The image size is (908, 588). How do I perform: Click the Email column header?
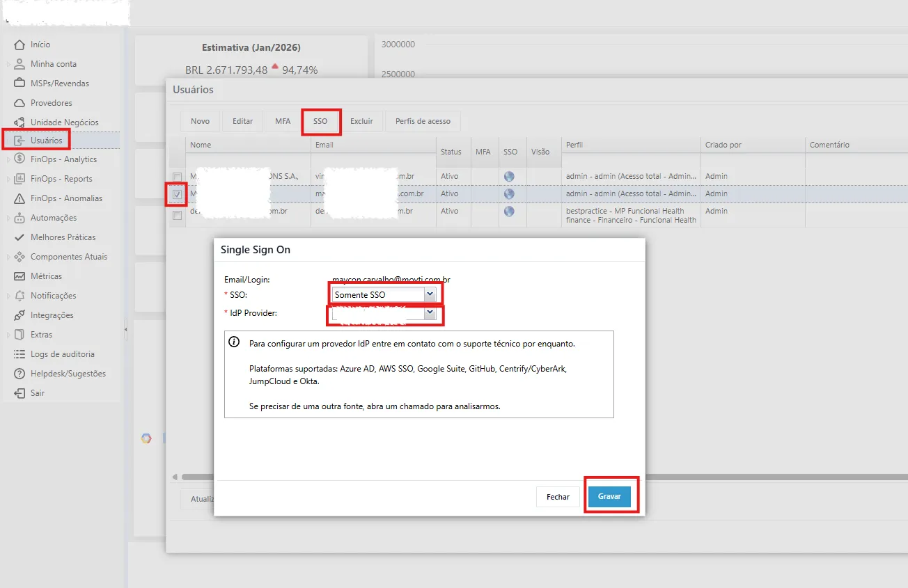coord(373,145)
